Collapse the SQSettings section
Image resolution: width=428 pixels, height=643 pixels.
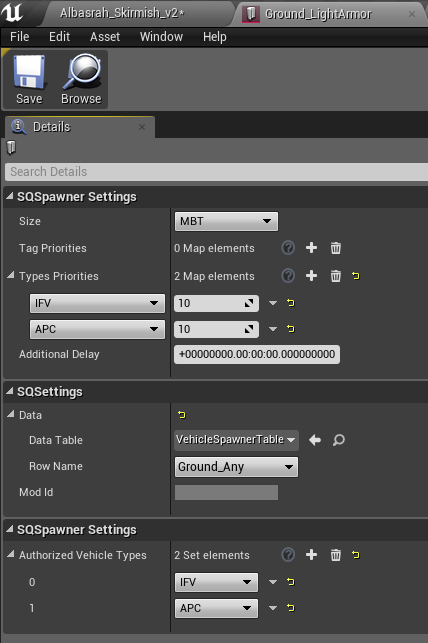[x=9, y=391]
